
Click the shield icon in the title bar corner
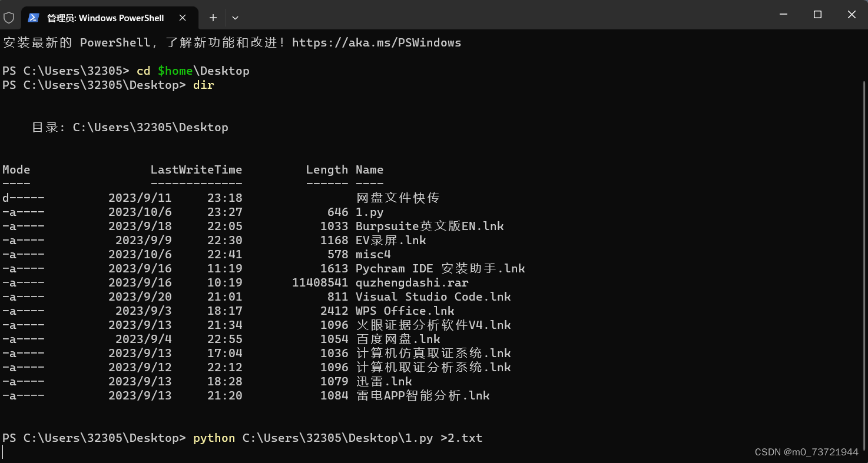pyautogui.click(x=9, y=18)
